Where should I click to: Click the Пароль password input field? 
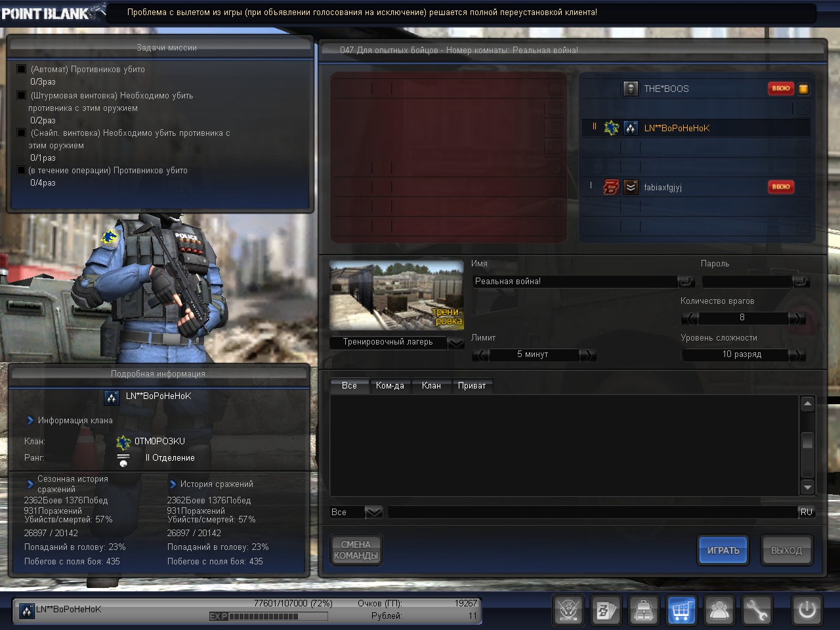click(746, 282)
